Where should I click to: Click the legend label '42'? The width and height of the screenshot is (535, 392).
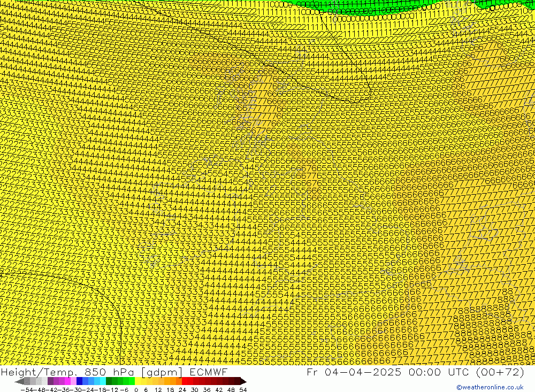coord(219,390)
